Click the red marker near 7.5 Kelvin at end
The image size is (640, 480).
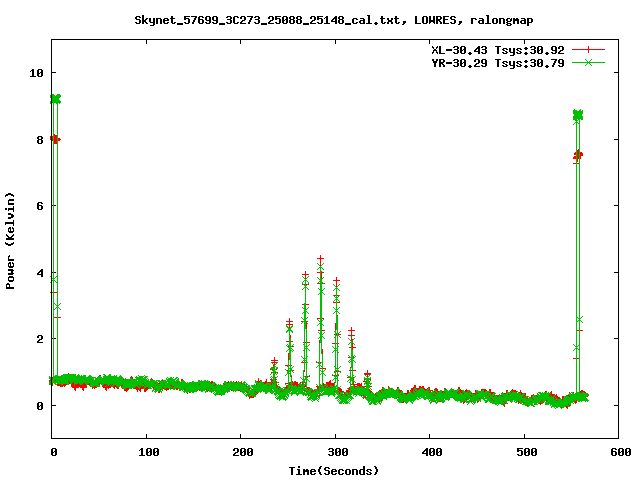tap(578, 155)
